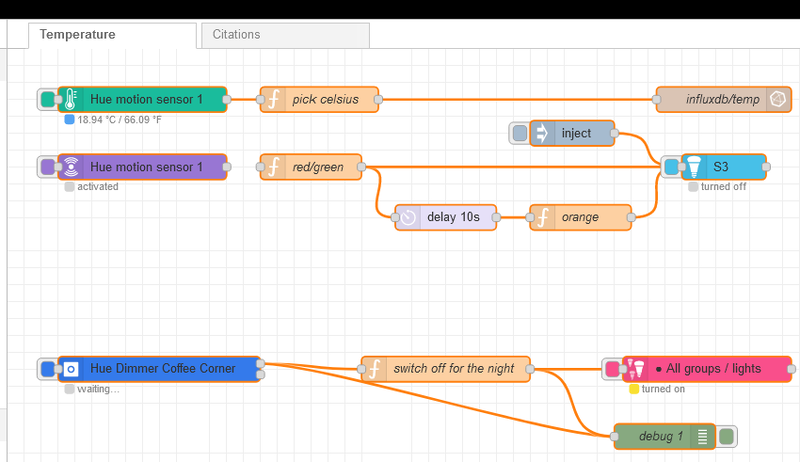
Task: Click thermometer icon on Hue motion sensor node
Action: (x=71, y=99)
